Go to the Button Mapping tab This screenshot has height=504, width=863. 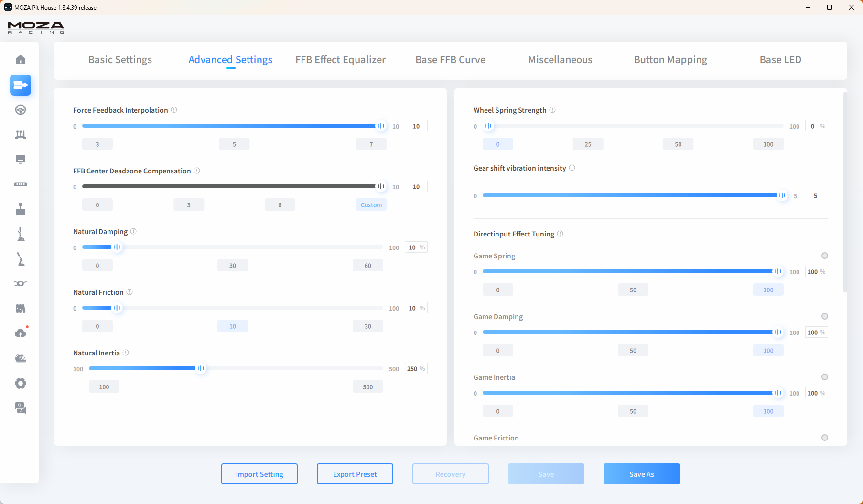670,60
